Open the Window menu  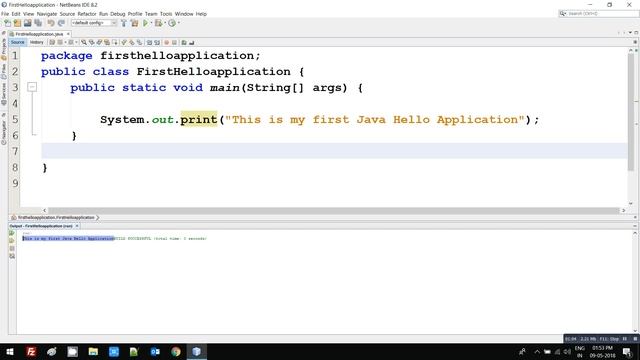[x=184, y=14]
